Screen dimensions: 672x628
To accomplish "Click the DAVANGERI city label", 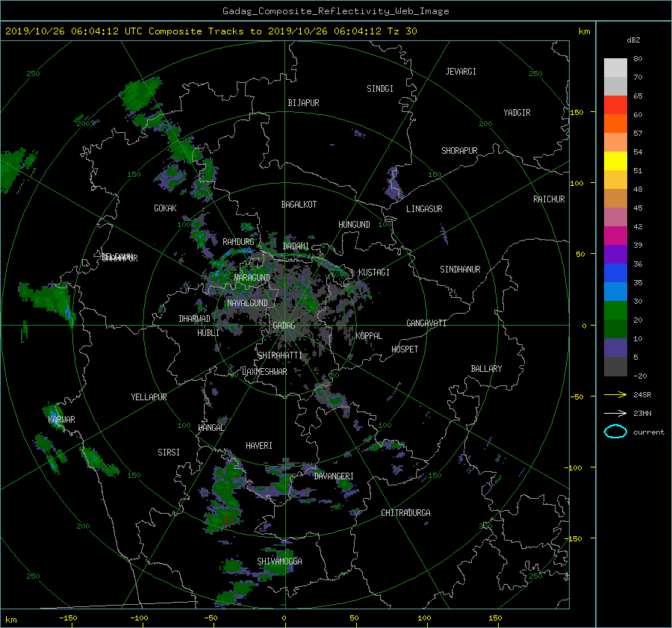I will tap(334, 476).
